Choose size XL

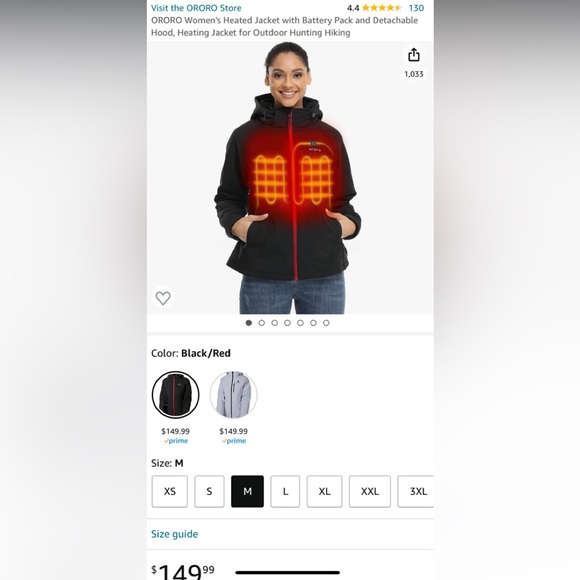[324, 491]
